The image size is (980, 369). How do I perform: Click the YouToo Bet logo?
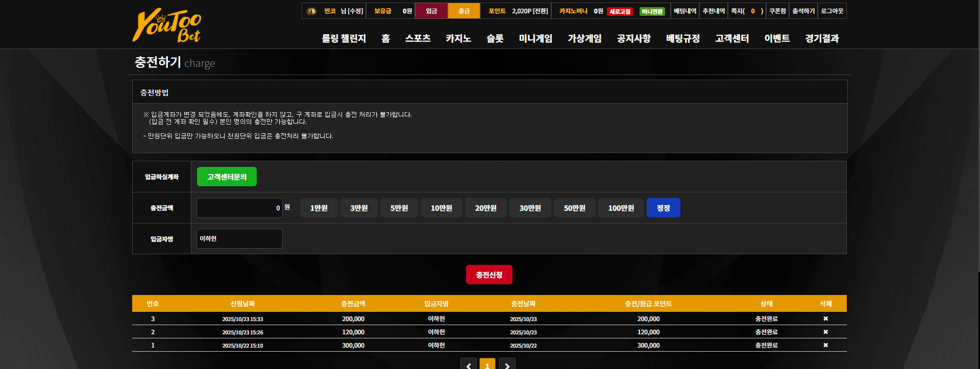(167, 26)
